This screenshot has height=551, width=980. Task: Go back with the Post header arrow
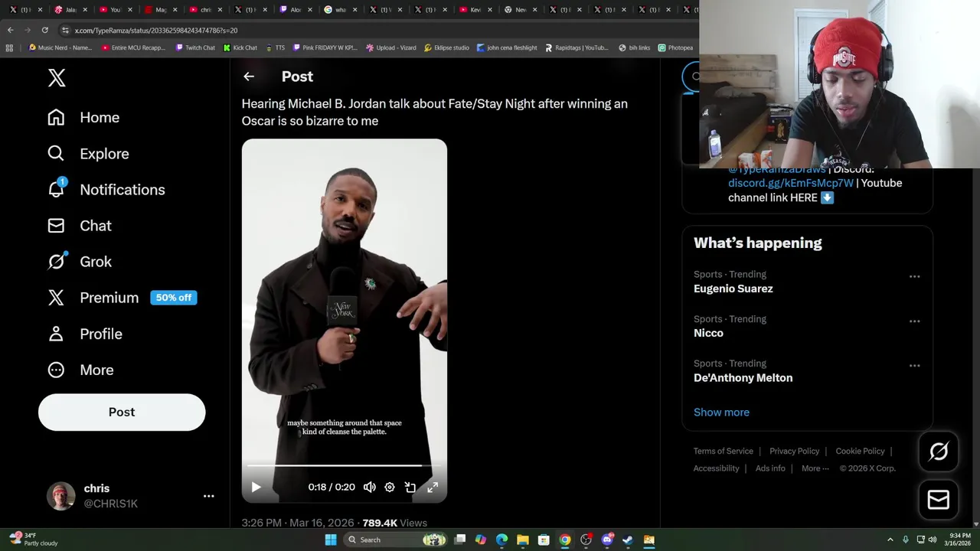pyautogui.click(x=249, y=77)
